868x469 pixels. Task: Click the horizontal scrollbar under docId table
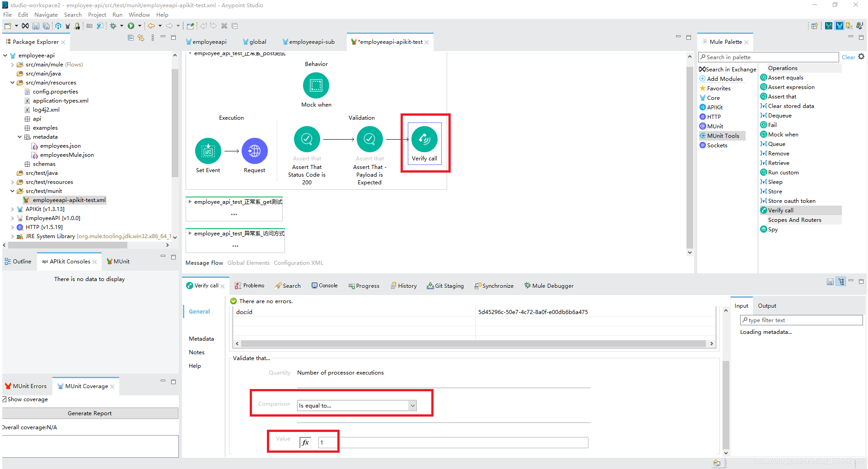click(x=473, y=343)
